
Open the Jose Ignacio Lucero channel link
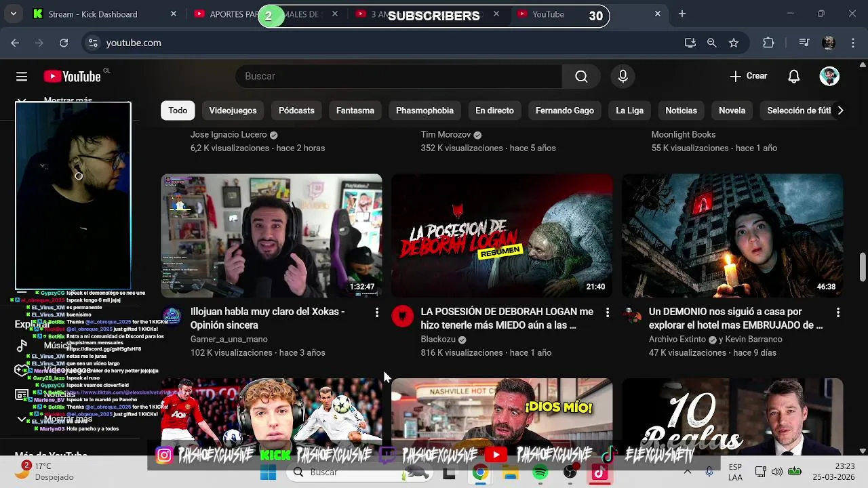(x=229, y=135)
